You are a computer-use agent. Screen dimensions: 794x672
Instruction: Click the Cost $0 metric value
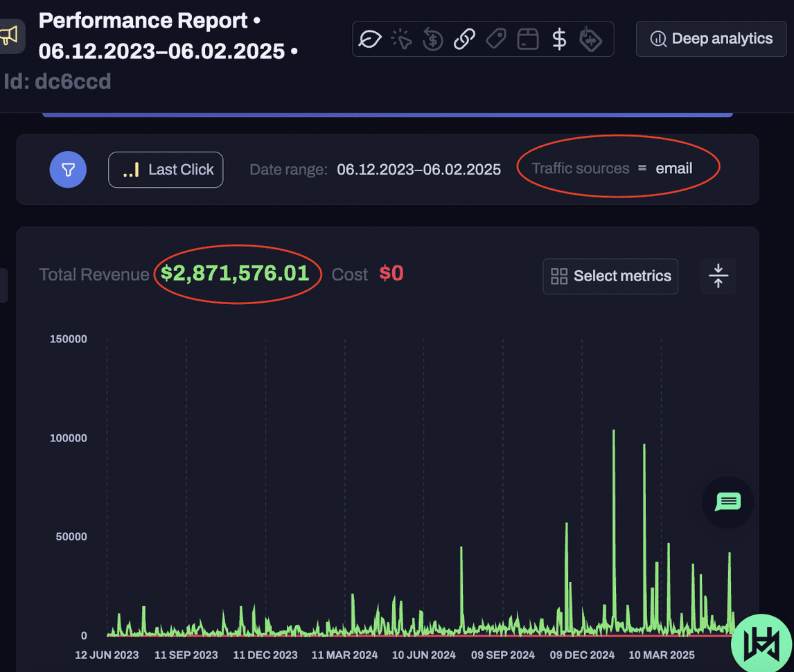[x=391, y=274]
